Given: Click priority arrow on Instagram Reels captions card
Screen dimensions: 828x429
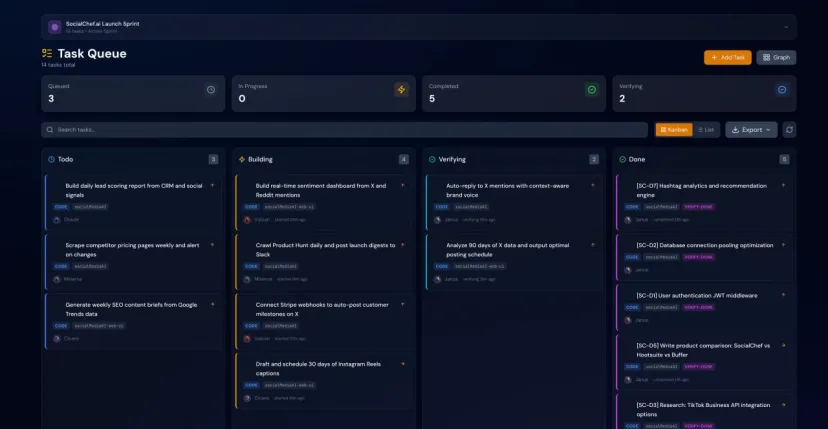Looking at the screenshot, I should pyautogui.click(x=403, y=363).
